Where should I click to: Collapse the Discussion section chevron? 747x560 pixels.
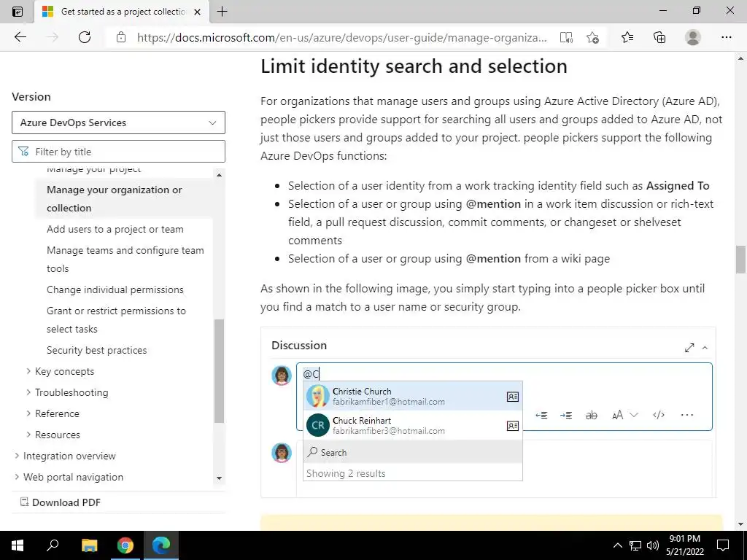[x=705, y=348]
